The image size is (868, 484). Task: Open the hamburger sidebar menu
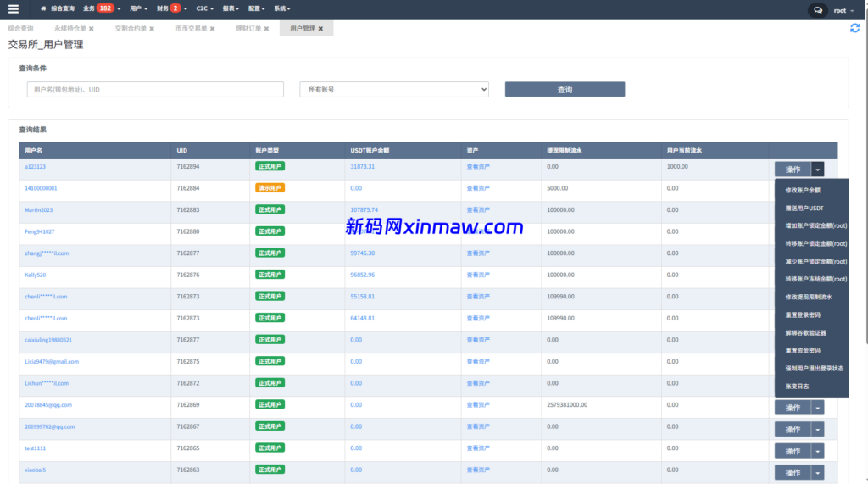click(14, 8)
